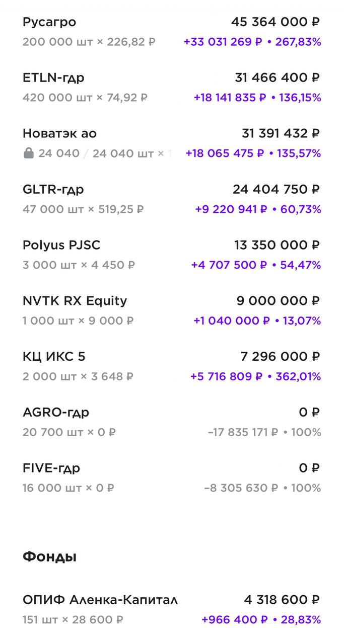The width and height of the screenshot is (344, 644).
Task: Click the Фонды section heading
Action: (x=49, y=557)
